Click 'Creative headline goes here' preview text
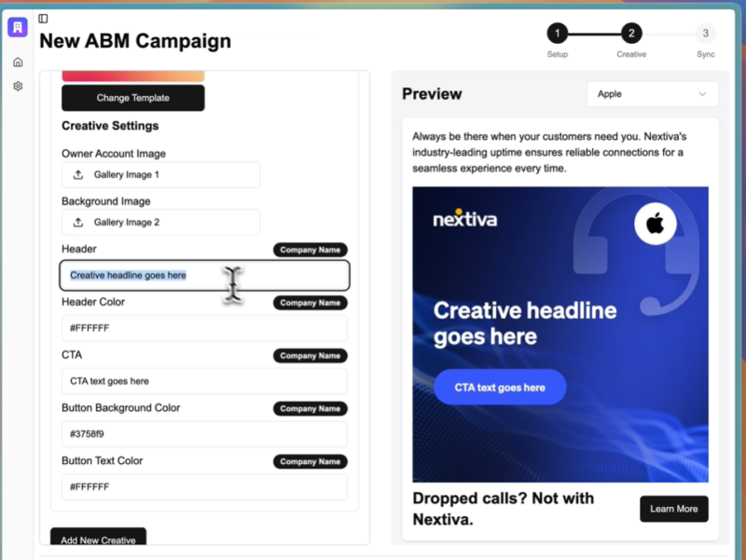This screenshot has width=746, height=560. click(525, 323)
